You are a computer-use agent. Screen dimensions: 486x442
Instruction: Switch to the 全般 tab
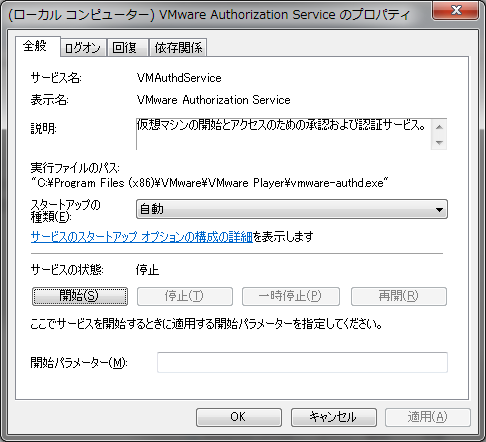[x=37, y=46]
